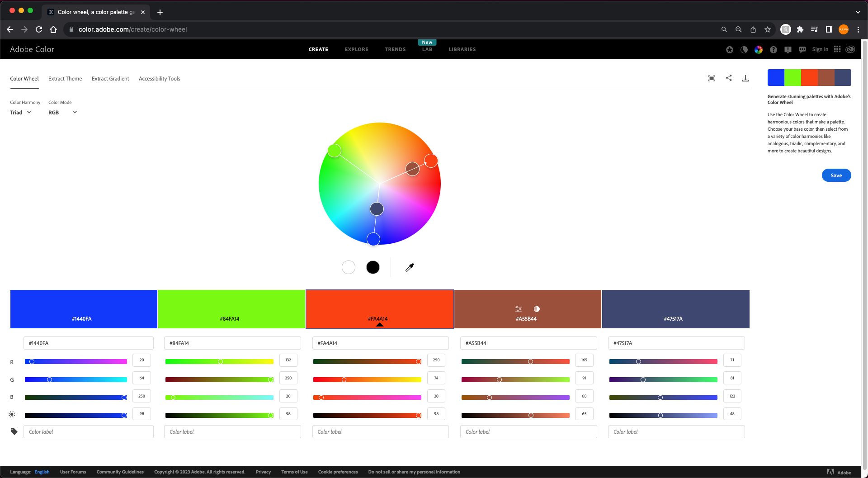Open the rainbow color wheel icon in header
Viewport: 868px width, 478px height.
pyautogui.click(x=759, y=50)
